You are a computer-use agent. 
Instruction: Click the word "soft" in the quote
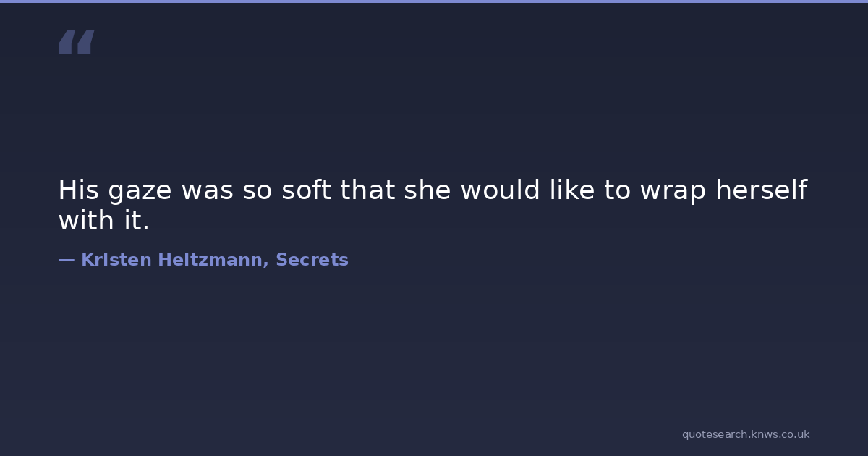(307, 190)
